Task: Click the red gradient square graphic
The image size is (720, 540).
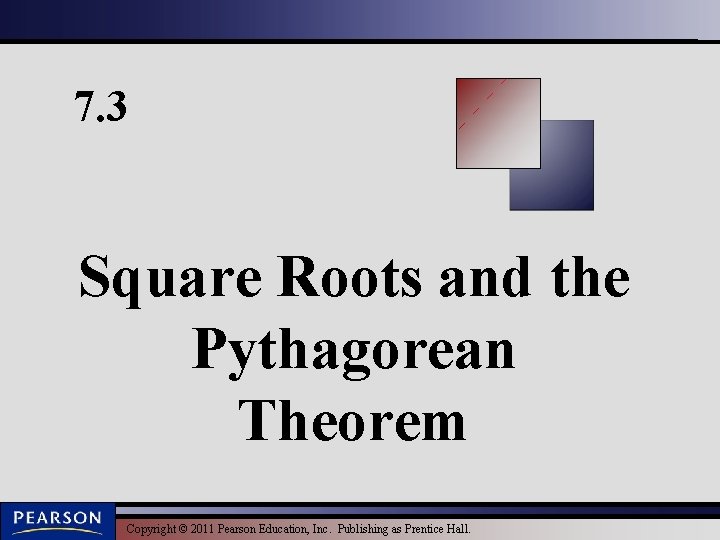Action: click(498, 123)
